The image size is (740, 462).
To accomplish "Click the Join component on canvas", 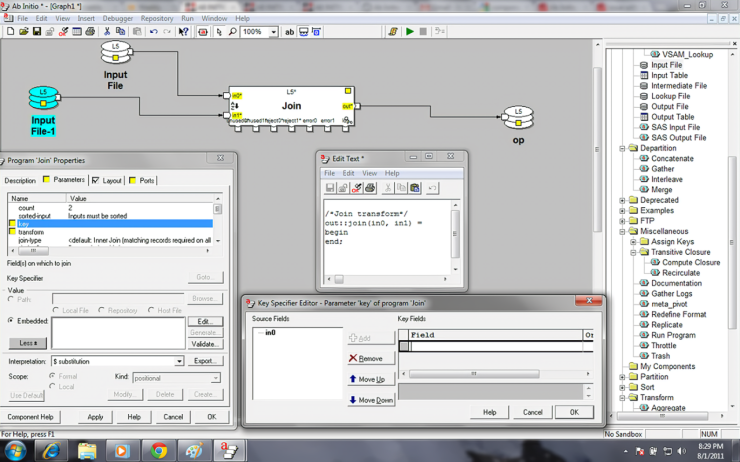I will 291,105.
